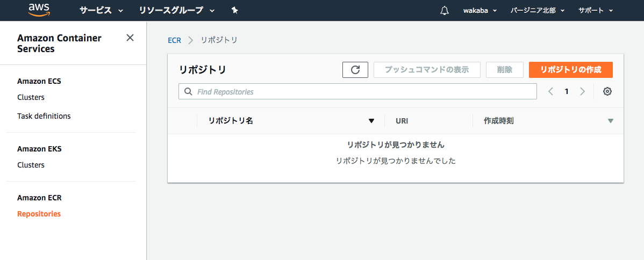Click the リポジトリが見つかりませんでした message
Image resolution: width=644 pixels, height=260 pixels.
[x=396, y=161]
